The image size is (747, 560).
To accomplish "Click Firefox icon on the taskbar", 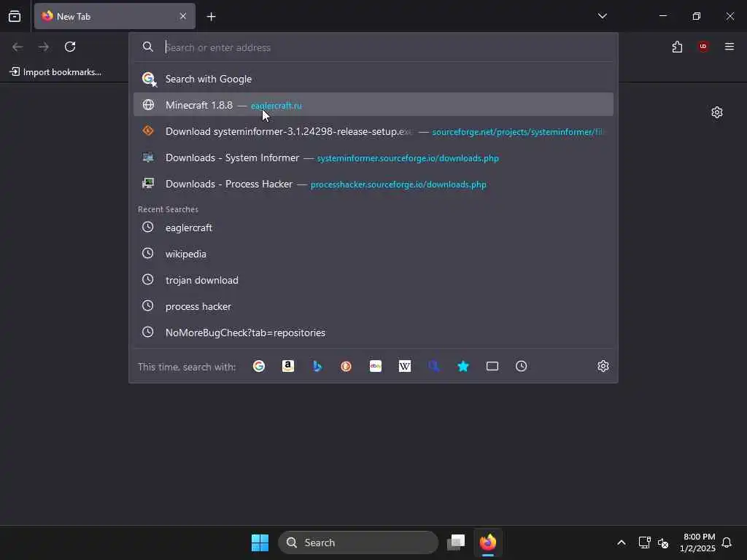I will (488, 542).
